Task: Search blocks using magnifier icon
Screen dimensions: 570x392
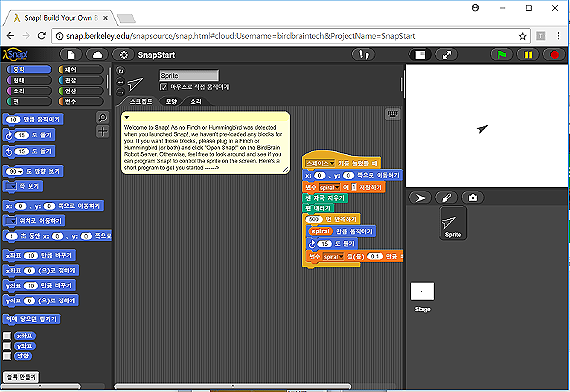Action: click(103, 117)
